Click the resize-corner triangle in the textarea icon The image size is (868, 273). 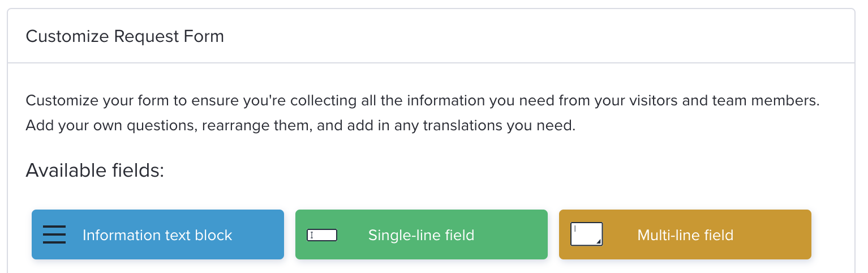pyautogui.click(x=599, y=242)
